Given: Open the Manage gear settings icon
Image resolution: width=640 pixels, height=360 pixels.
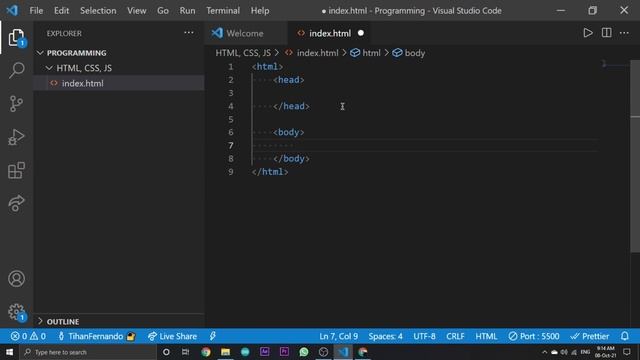Looking at the screenshot, I should tap(16, 312).
